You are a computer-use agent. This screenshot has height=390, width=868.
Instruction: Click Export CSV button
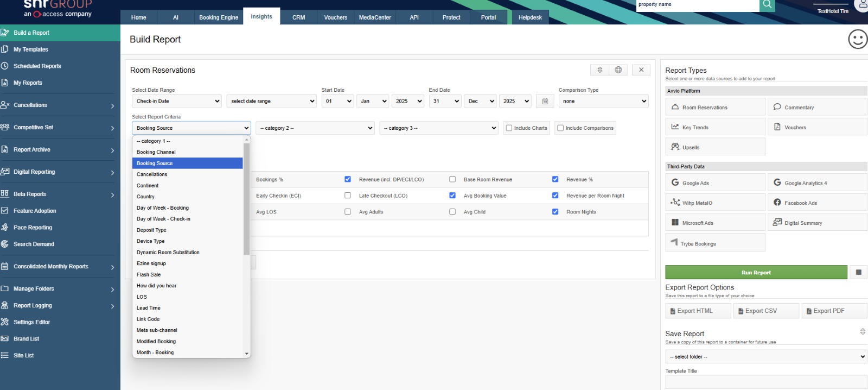tap(766, 311)
